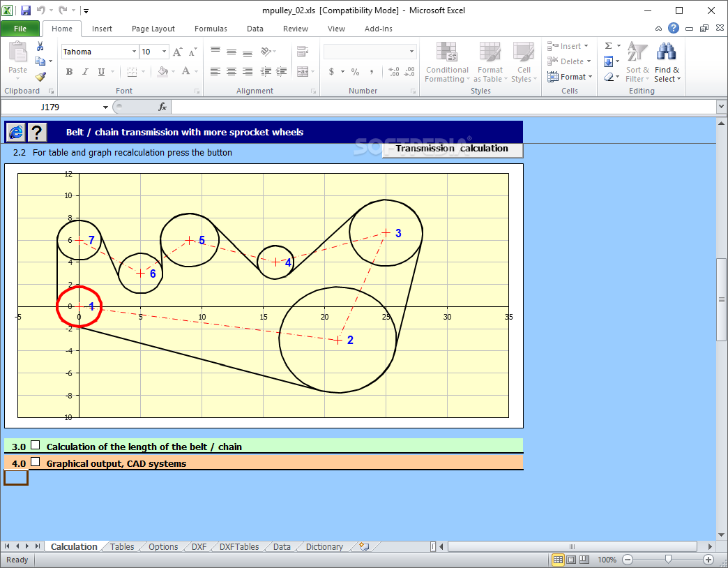728x568 pixels.
Task: Toggle checkbox for section 4.0 Graphical output
Action: pyautogui.click(x=36, y=462)
